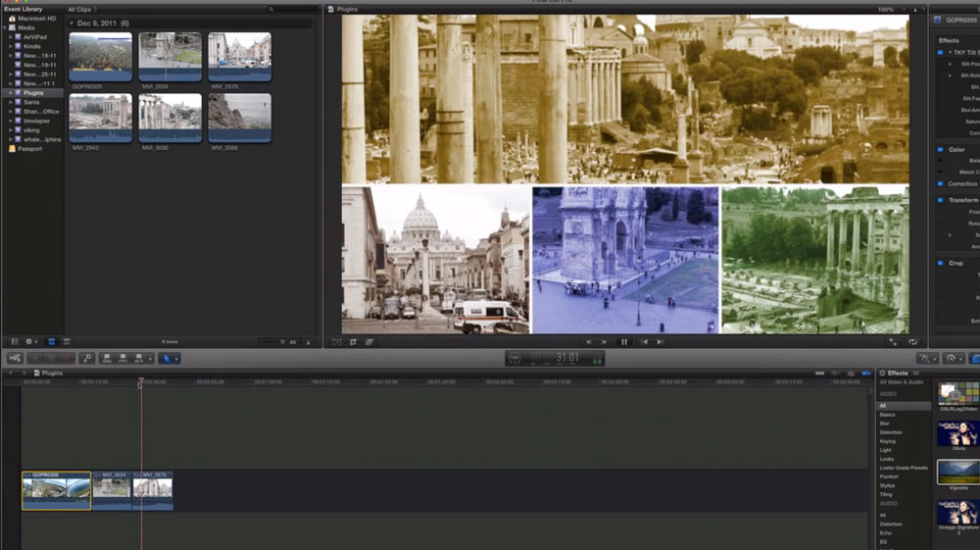Select MVI_2634 clip thumbnail in browser
The width and height of the screenshot is (980, 550).
click(x=170, y=56)
